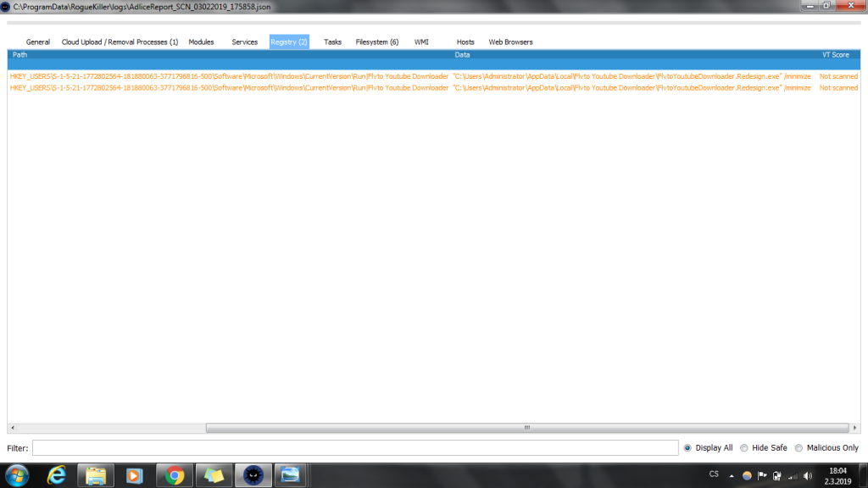Sort by the VT Score column header
This screenshot has width=868, height=488.
835,55
